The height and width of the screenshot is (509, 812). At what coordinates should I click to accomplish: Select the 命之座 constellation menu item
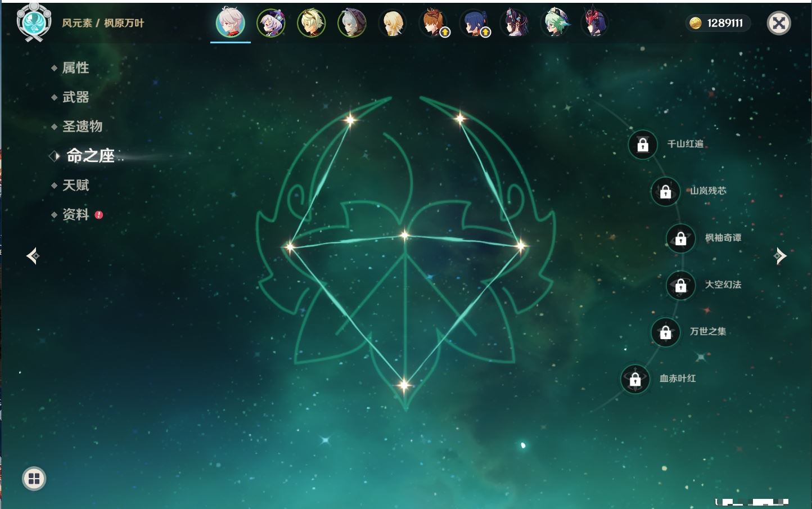click(90, 156)
